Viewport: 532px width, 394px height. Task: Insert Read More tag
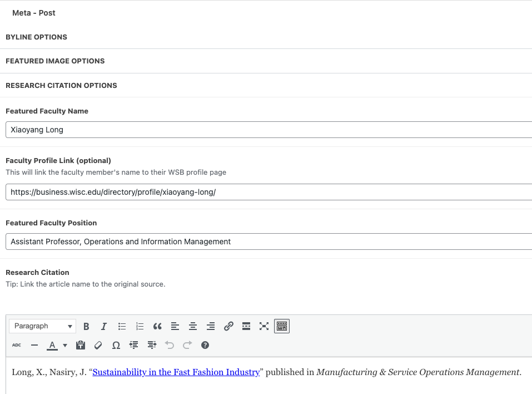(246, 327)
